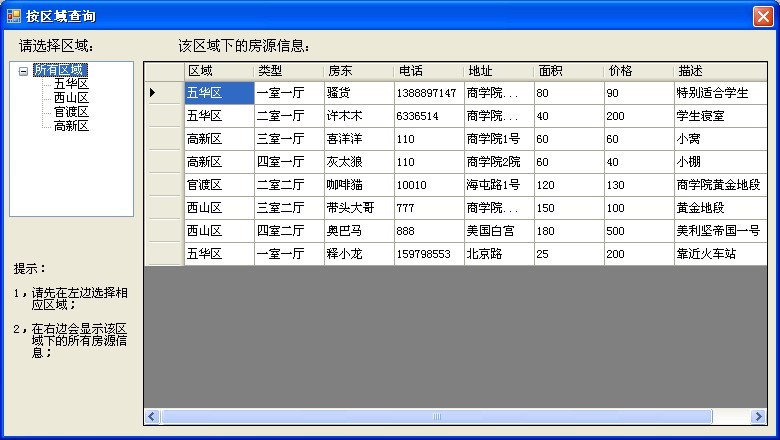Image resolution: width=780 pixels, height=440 pixels.
Task: Click the phone cell 6336514
Action: click(429, 116)
